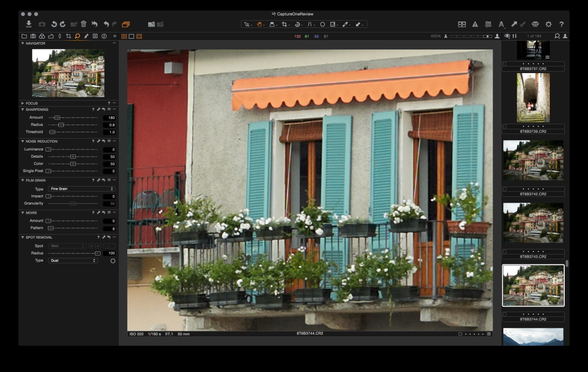The height and width of the screenshot is (372, 588).
Task: Click Noise Reduction Details value field
Action: coord(109,157)
